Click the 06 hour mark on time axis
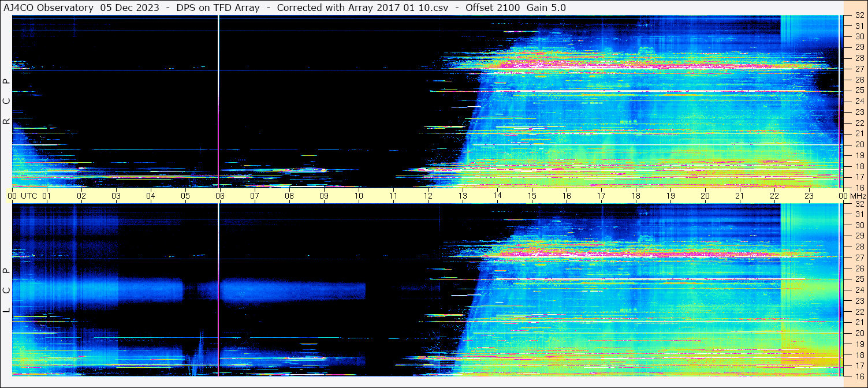 220,196
